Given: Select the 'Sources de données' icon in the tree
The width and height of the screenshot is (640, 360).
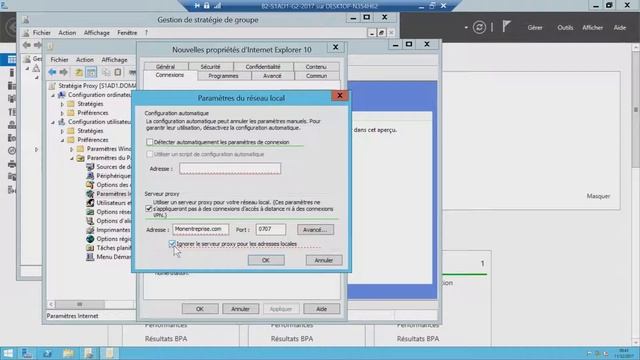Looking at the screenshot, I should 90,167.
